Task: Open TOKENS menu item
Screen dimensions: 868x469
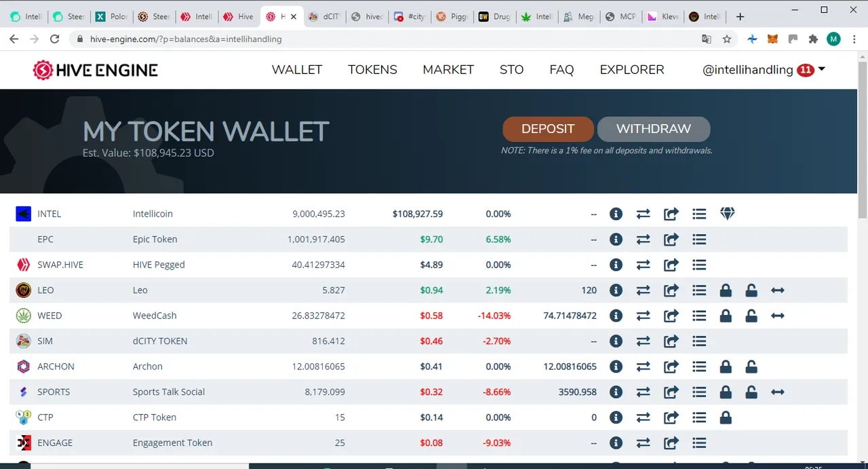Action: tap(372, 69)
